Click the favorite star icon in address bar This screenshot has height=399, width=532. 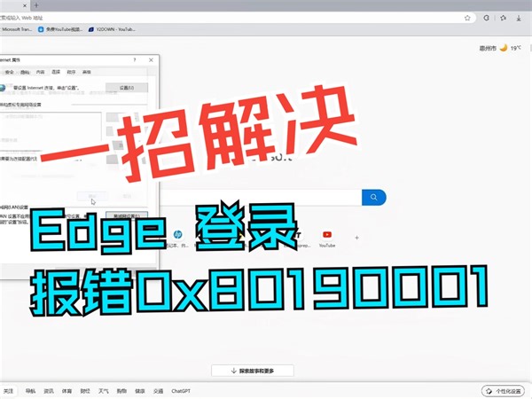pos(467,18)
